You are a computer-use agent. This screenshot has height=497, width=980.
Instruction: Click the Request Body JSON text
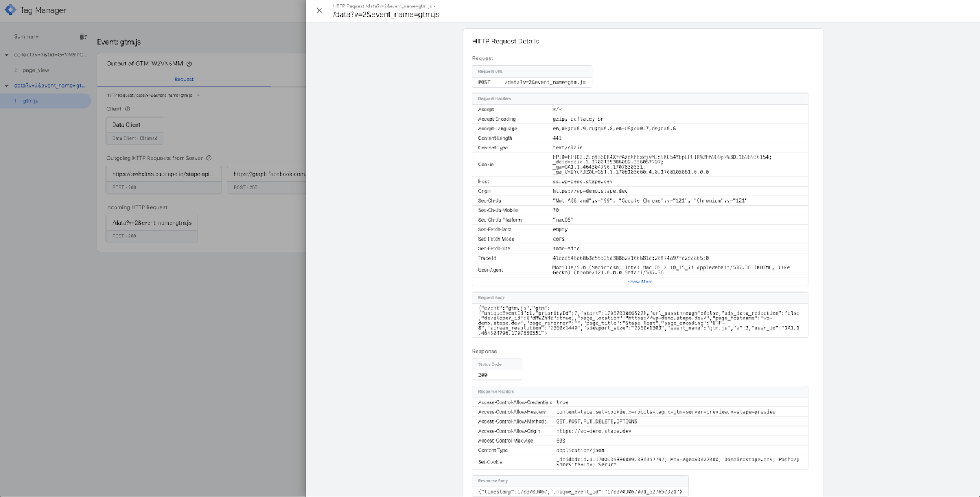click(x=639, y=321)
